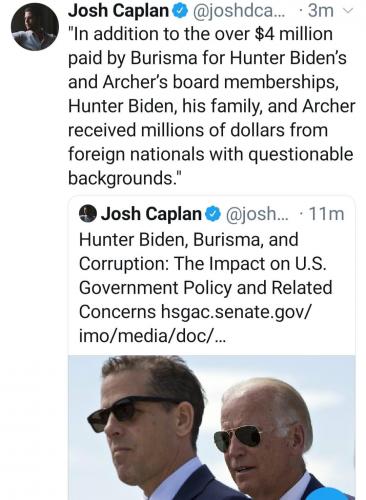Follow the hsgac.senate.gov link
This screenshot has height=500, width=366.
click(237, 312)
